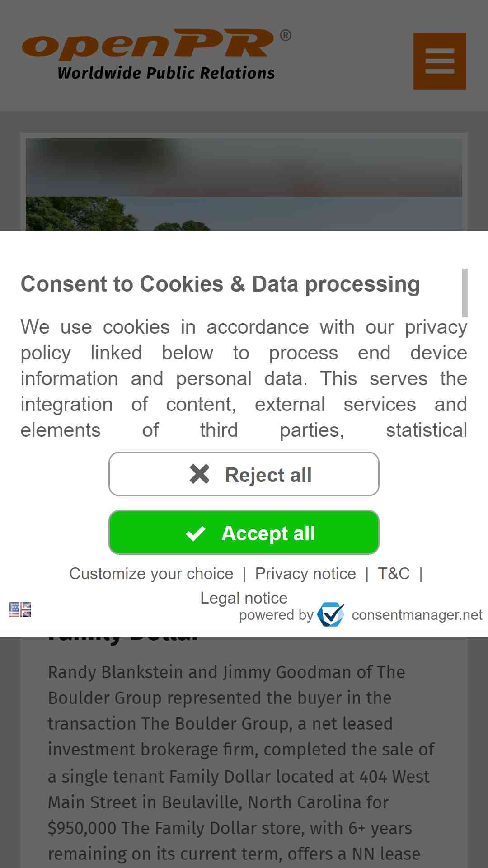Viewport: 488px width, 868px height.
Task: Open Customize your choice link
Action: (x=151, y=574)
